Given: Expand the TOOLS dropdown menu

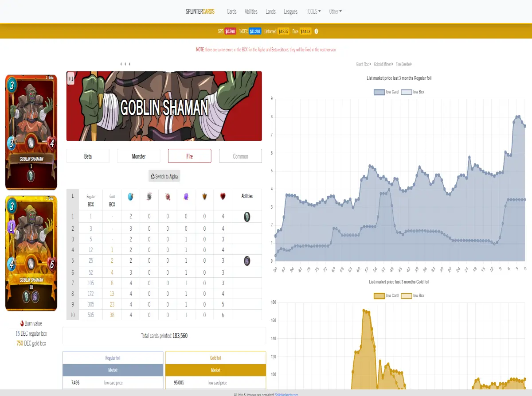Looking at the screenshot, I should 313,12.
